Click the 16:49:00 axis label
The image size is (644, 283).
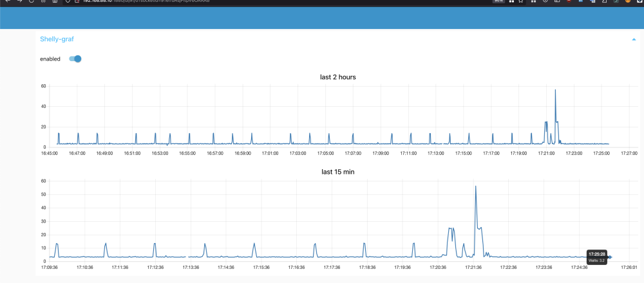point(104,153)
